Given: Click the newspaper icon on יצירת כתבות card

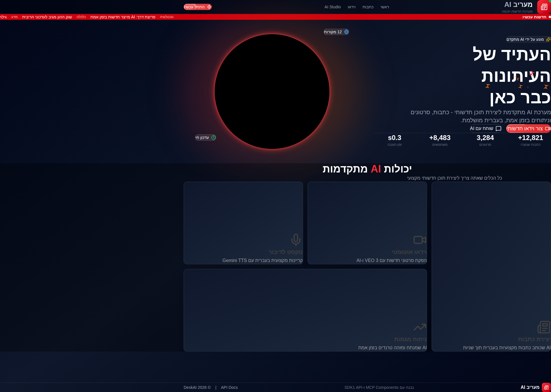Looking at the screenshot, I should (544, 327).
